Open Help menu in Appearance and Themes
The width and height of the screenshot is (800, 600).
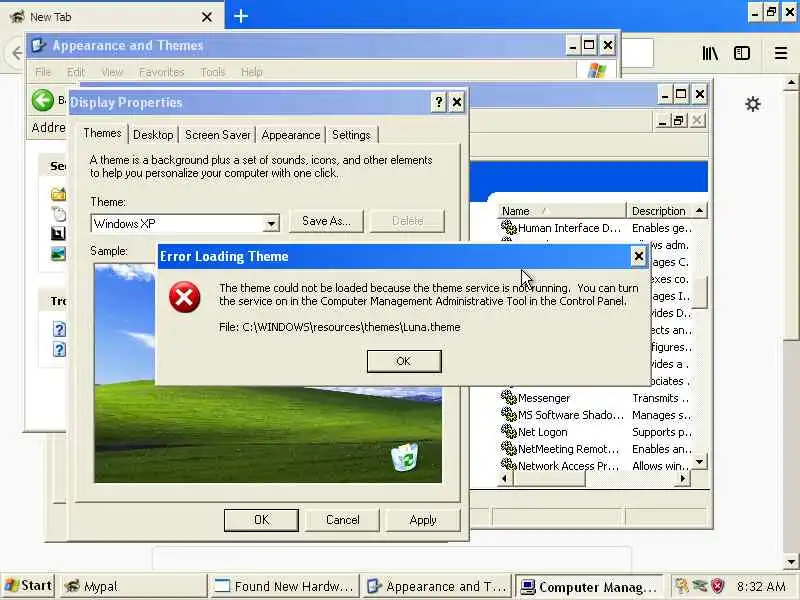(x=252, y=72)
